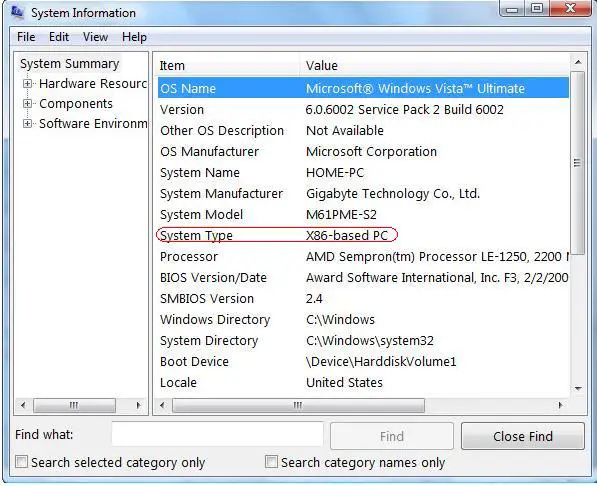The width and height of the screenshot is (597, 486).
Task: Click the tree pane horizontal scrollbar thumb
Action: point(74,405)
